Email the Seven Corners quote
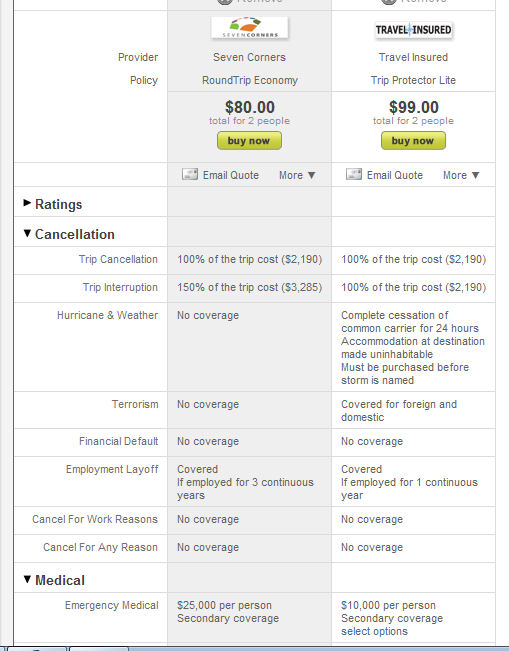The width and height of the screenshot is (509, 651). pyautogui.click(x=231, y=175)
